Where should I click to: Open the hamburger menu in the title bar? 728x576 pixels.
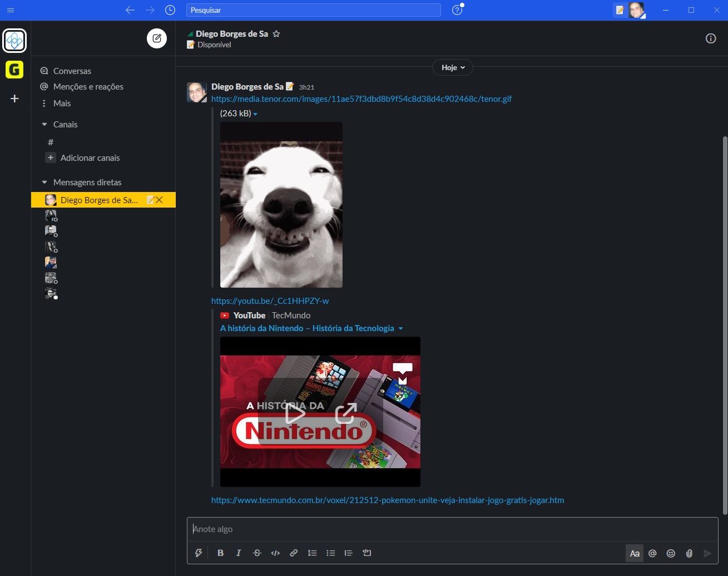tap(11, 10)
